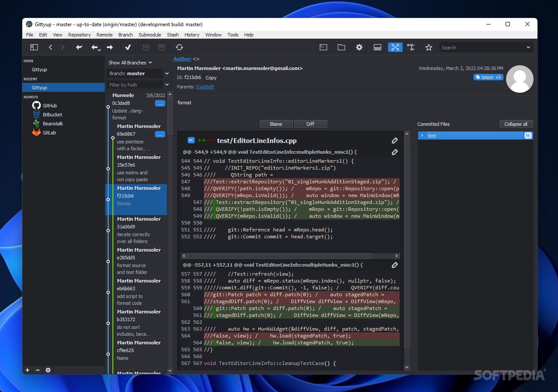Click the Push toolbar arrow
Image resolution: width=558 pixels, height=392 pixels.
pos(110,47)
